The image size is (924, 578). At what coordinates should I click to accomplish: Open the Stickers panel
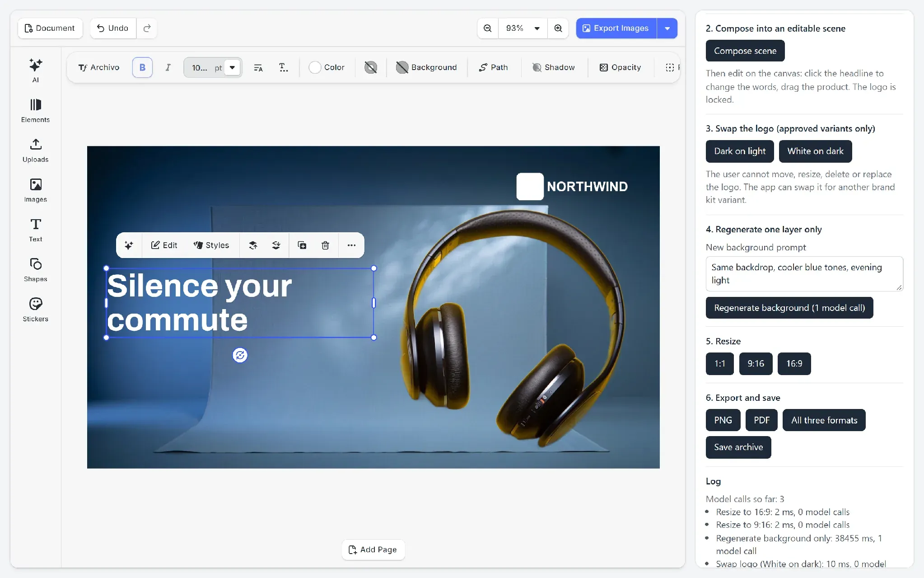click(x=35, y=310)
